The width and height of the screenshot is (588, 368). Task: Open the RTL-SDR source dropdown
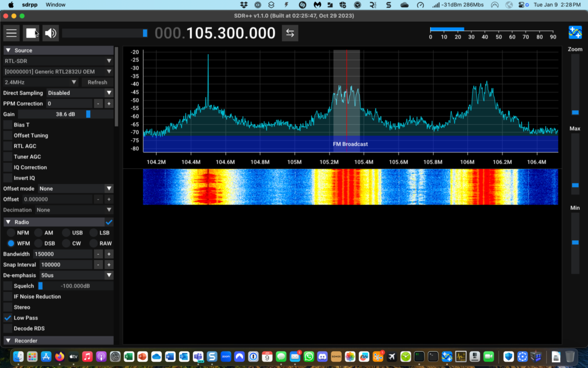click(58, 61)
